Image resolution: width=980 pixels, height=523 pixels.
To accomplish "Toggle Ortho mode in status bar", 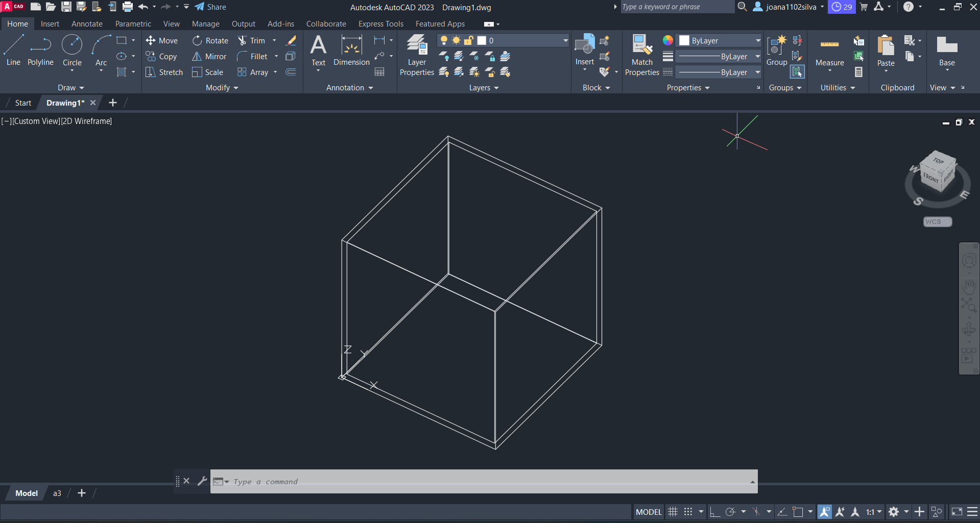I will tap(715, 512).
